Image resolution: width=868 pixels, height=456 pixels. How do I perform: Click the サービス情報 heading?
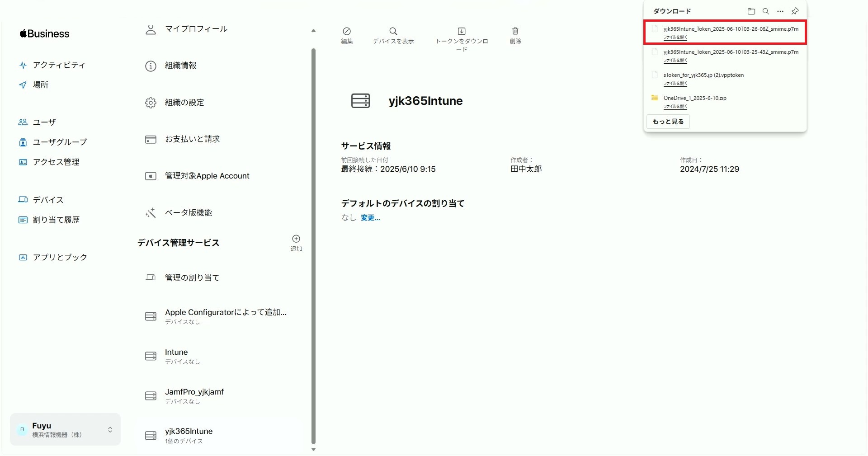[x=366, y=146]
